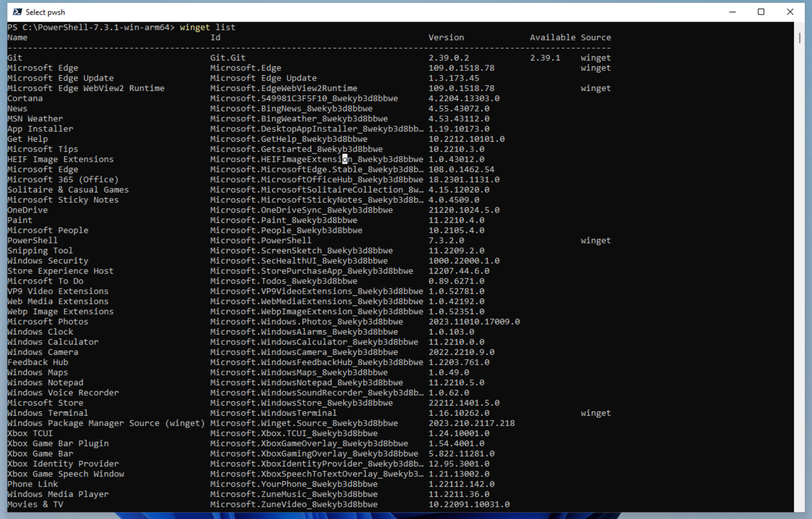Click the 'Phone Link' name
The image size is (812, 519).
pyautogui.click(x=33, y=484)
